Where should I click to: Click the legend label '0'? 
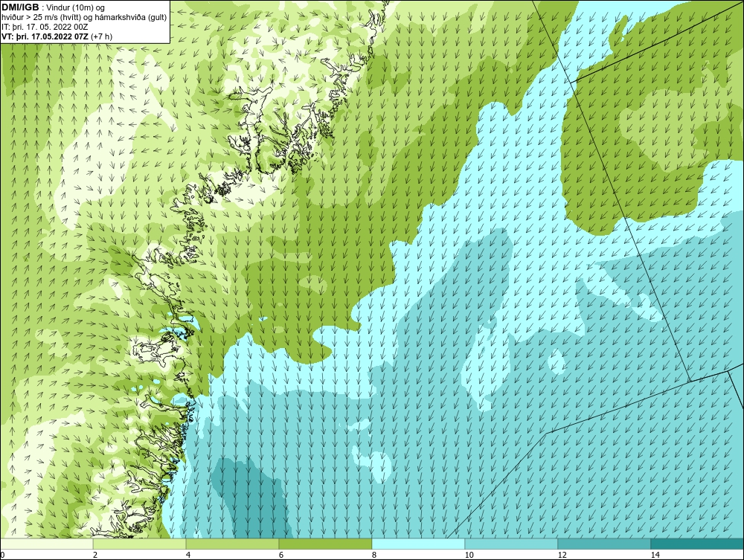tap(2, 555)
